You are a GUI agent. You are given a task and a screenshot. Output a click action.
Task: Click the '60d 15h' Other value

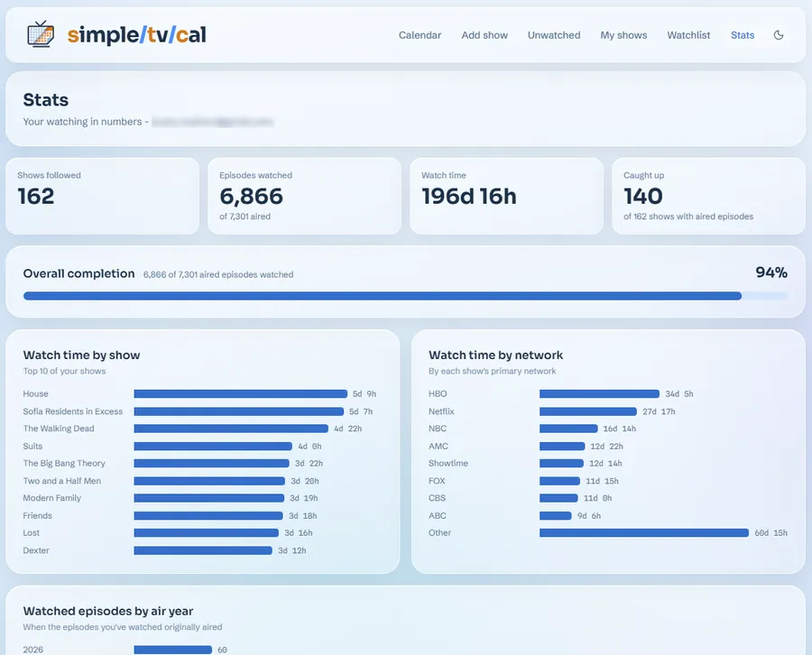click(770, 533)
